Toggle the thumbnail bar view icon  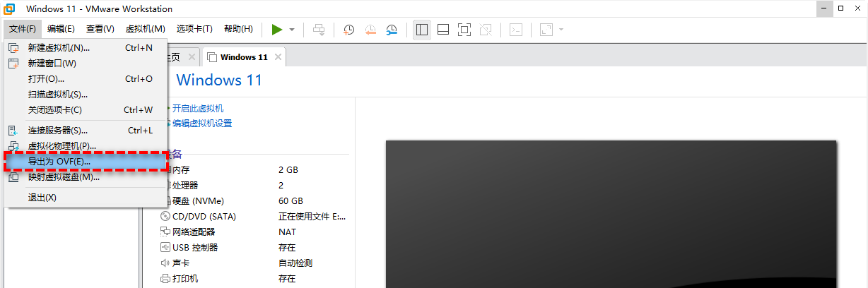click(x=443, y=30)
